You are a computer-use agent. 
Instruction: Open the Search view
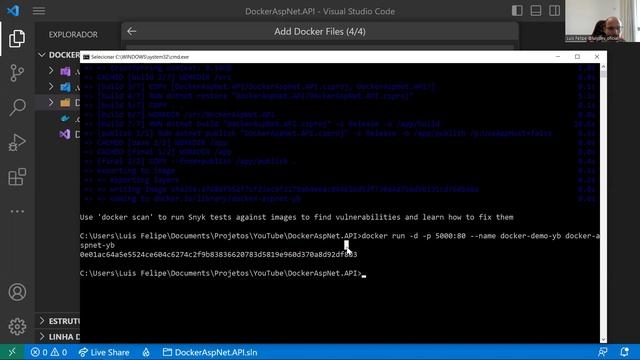coord(17,107)
